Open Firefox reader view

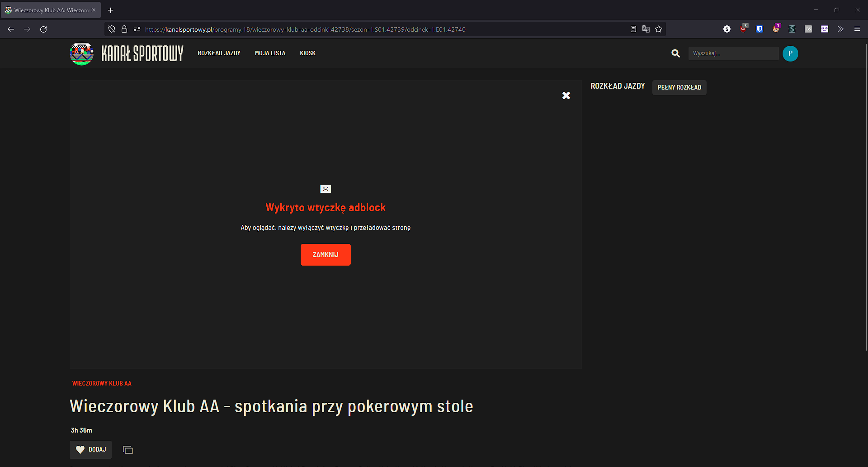click(x=632, y=29)
